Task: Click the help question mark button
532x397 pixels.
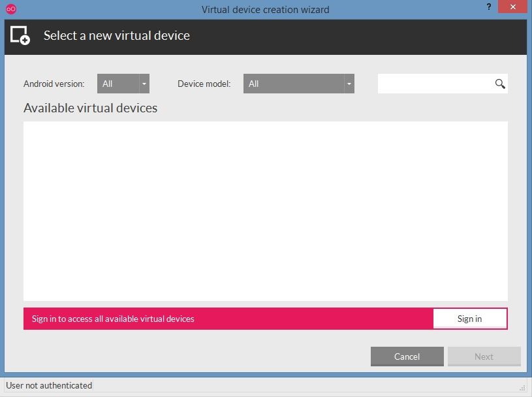Action: click(489, 7)
